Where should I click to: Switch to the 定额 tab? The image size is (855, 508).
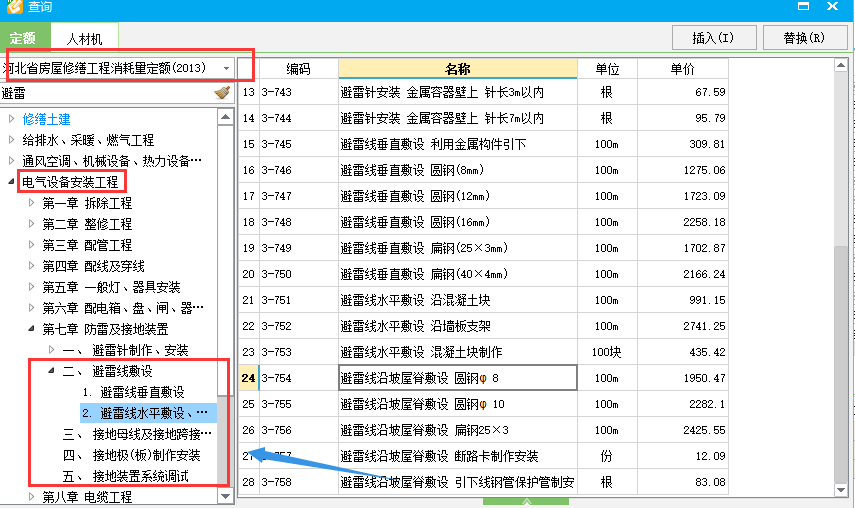(23, 39)
